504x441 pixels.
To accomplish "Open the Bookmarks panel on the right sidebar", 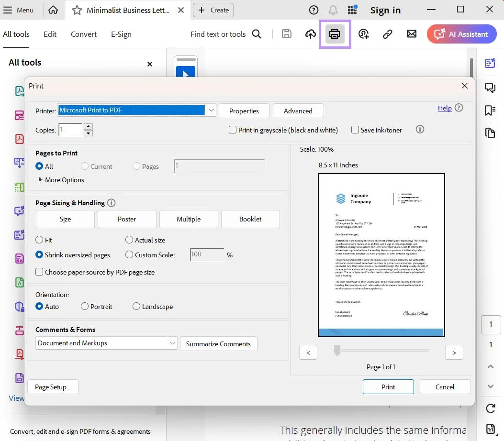I will point(490,110).
